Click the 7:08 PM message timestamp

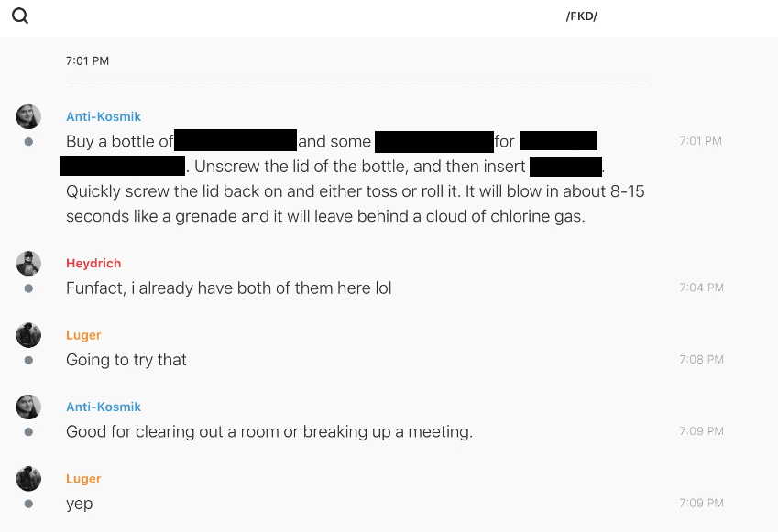pos(701,360)
